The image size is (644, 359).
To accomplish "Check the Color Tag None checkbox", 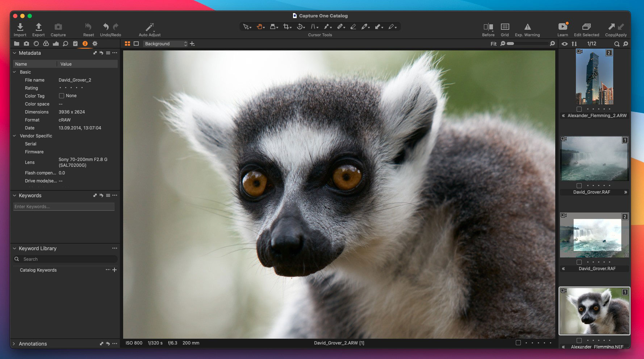I will pos(62,96).
